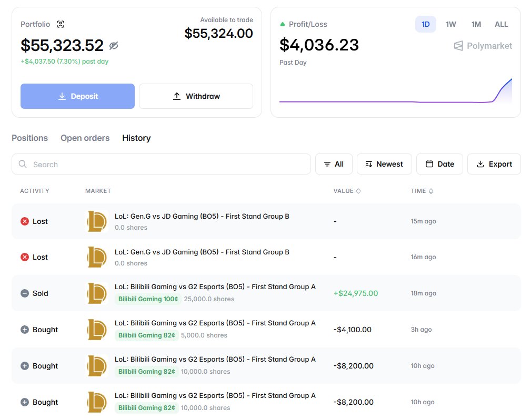
Task: Open the Gen.G vs JD Gaming market from 15m ago
Action: [x=202, y=216]
